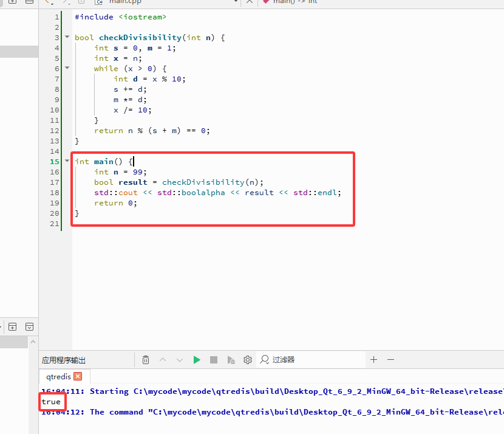Viewport: 504px width, 434px height.
Task: Click the 应用程序输出 pane title
Action: [x=64, y=360]
